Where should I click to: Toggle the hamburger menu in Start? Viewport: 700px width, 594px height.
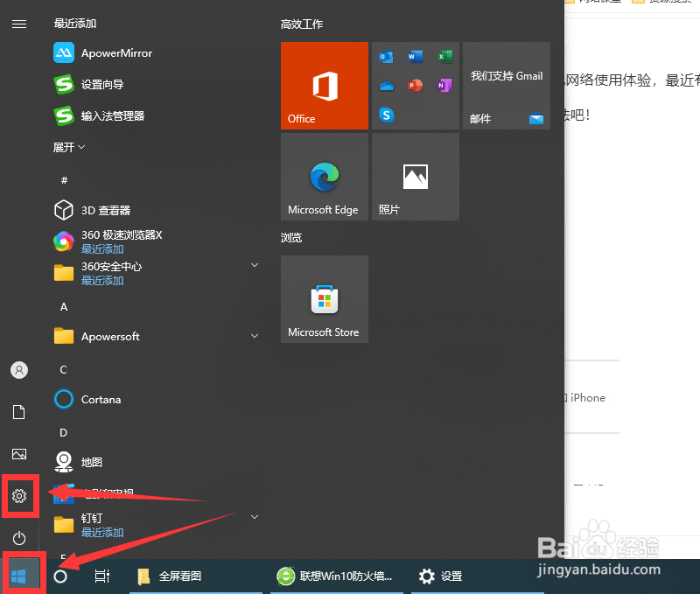tap(19, 24)
